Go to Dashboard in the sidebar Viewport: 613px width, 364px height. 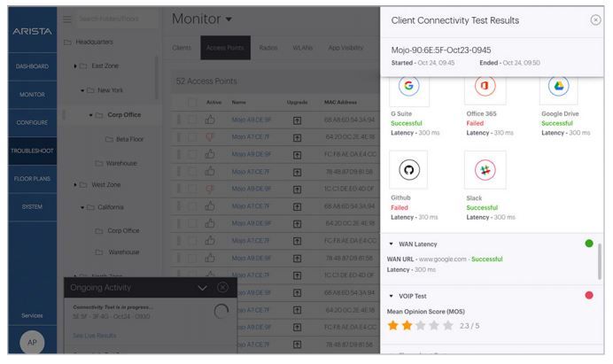point(32,66)
